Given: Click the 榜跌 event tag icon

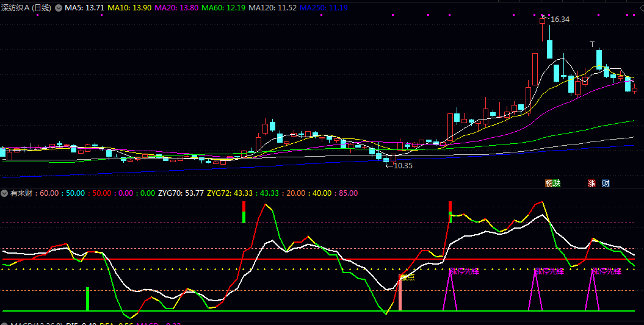Looking at the screenshot, I should [x=552, y=183].
